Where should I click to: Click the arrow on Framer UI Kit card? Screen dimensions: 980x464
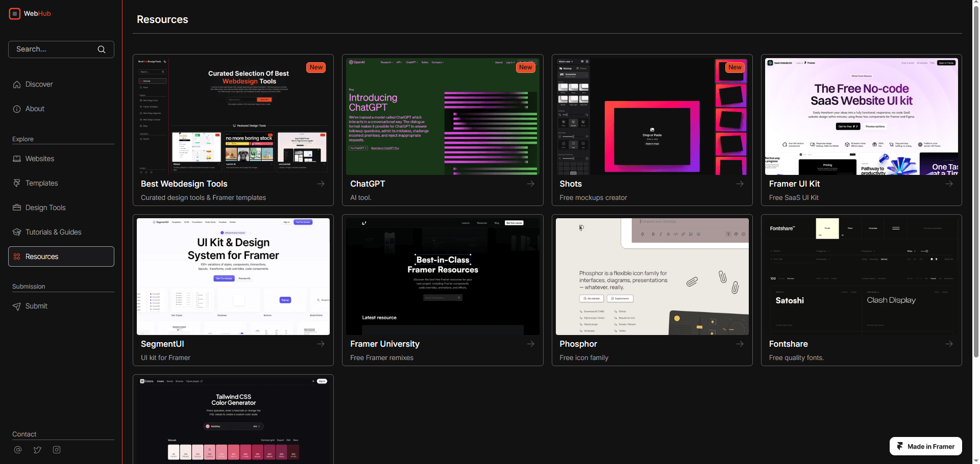point(949,184)
